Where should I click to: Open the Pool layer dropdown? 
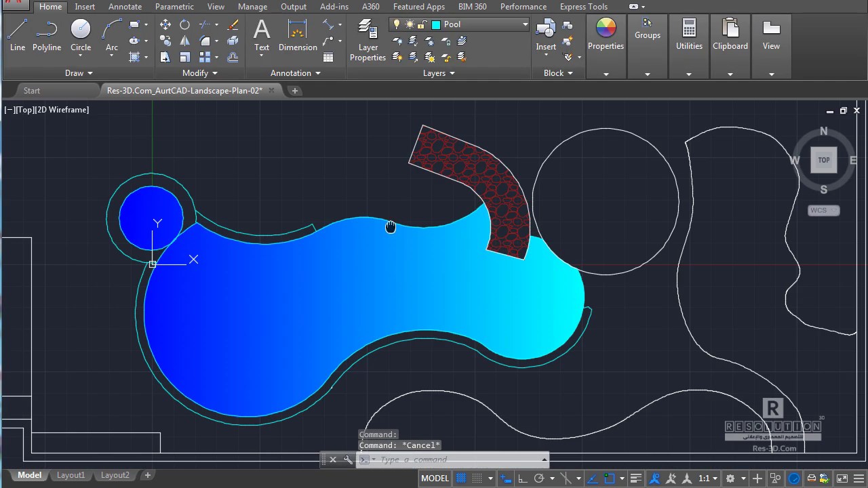pyautogui.click(x=525, y=24)
